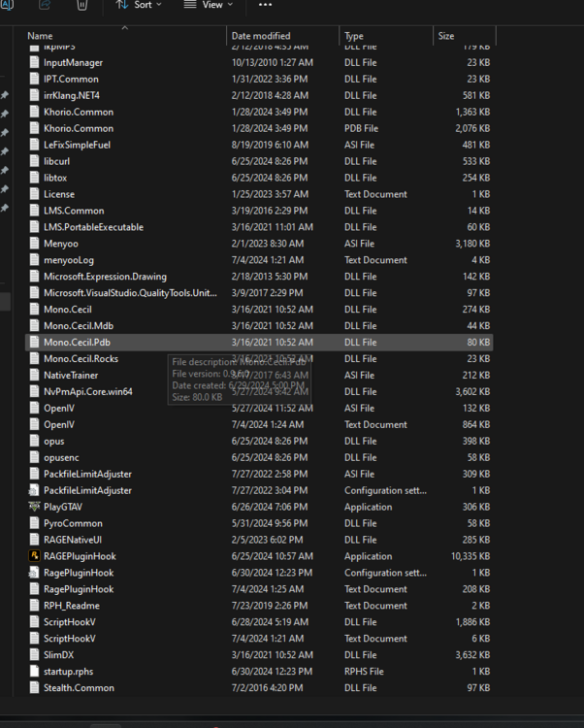Click the 10,335 KB size cell
The image size is (584, 728).
[x=470, y=556]
